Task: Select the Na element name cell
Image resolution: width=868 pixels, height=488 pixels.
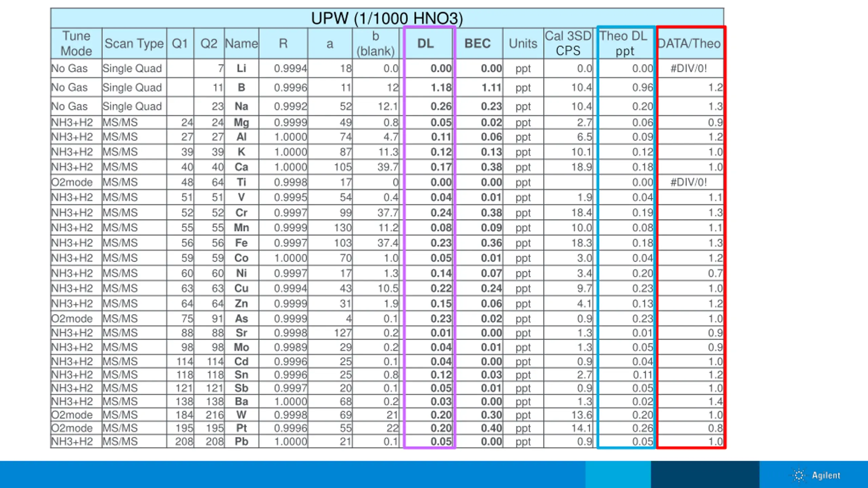Action: pyautogui.click(x=241, y=106)
